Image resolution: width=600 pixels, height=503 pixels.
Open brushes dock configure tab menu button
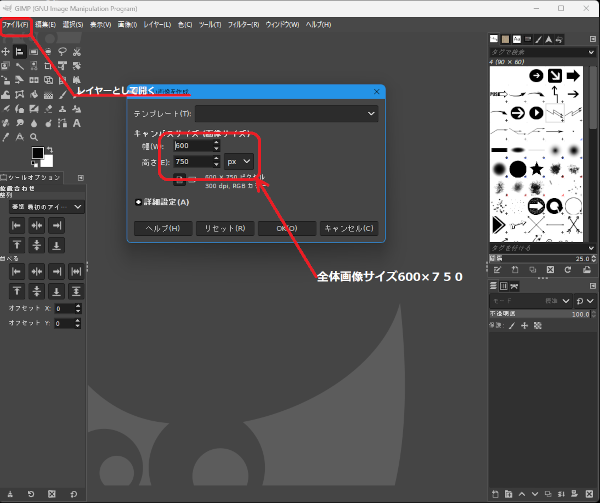(x=593, y=39)
